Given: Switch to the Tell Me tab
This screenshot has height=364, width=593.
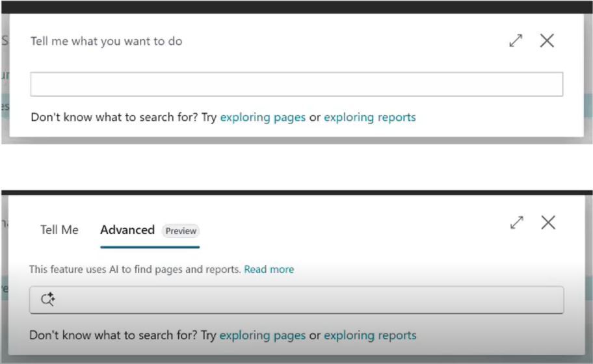Looking at the screenshot, I should pos(59,230).
